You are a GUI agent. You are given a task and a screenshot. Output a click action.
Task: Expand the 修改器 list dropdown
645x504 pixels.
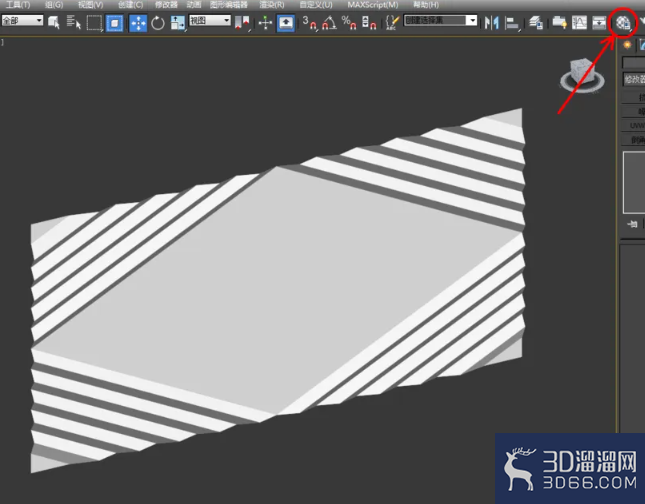pos(633,79)
